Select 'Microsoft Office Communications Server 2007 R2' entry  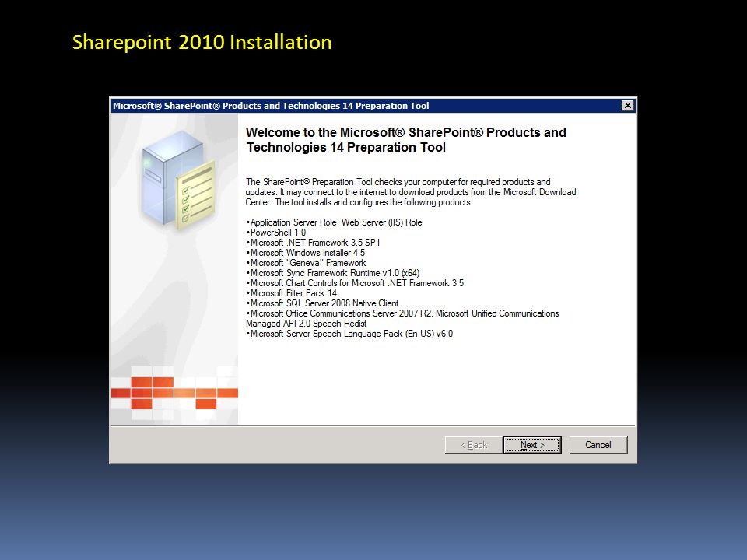coord(402,319)
